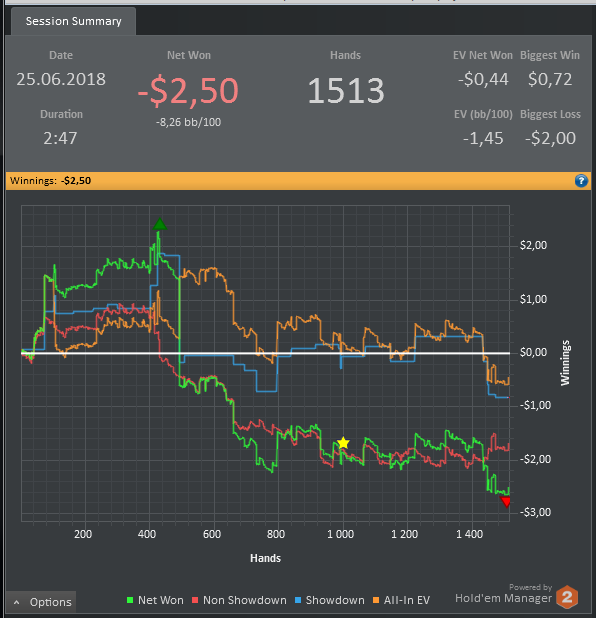Click the orange Winnings header bar
The height and width of the screenshot is (618, 596).
click(x=298, y=181)
